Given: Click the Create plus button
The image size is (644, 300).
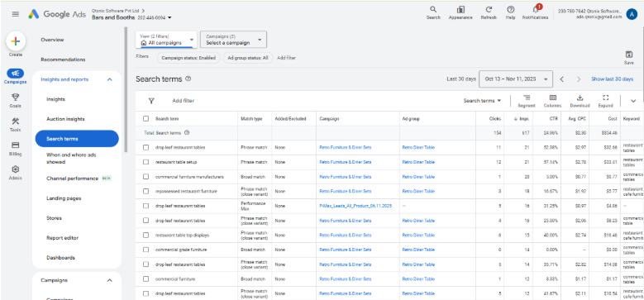Looking at the screenshot, I should 16,41.
